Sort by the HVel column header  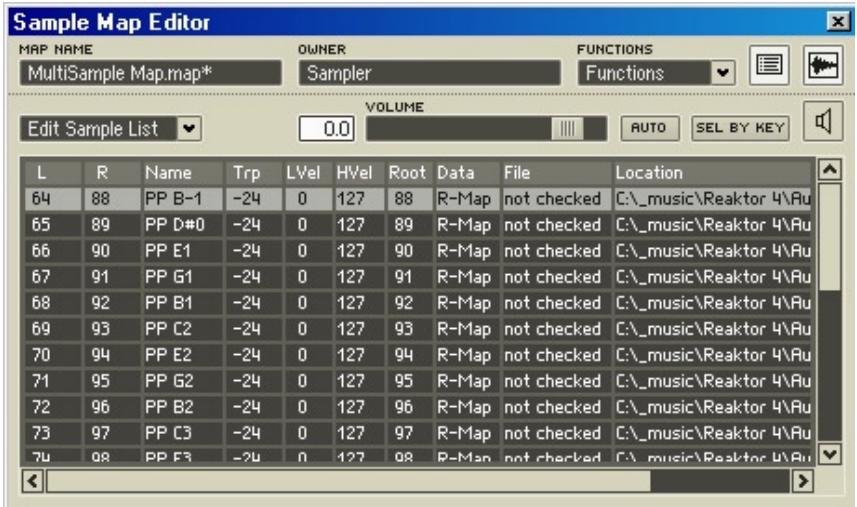[x=359, y=173]
